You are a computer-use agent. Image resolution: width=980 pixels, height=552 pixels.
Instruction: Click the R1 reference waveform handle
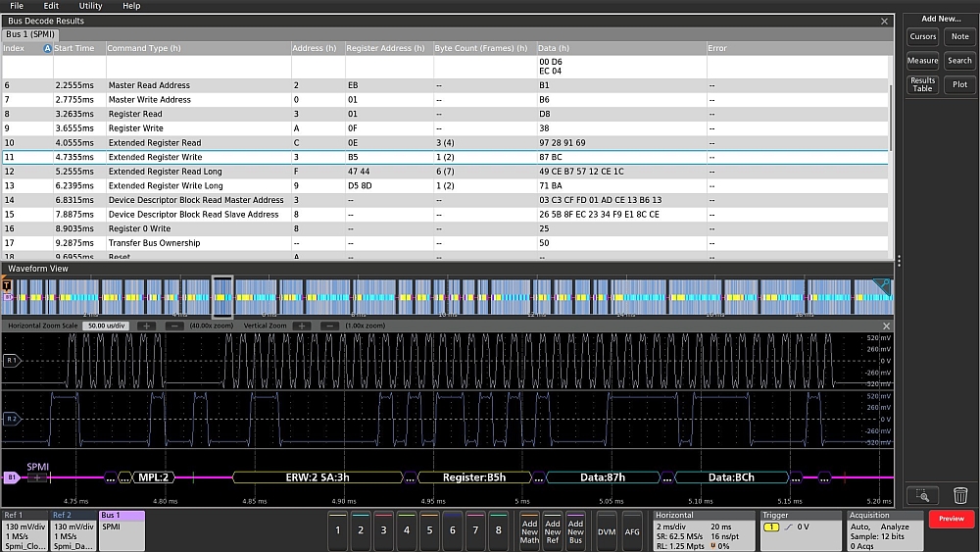click(x=12, y=361)
